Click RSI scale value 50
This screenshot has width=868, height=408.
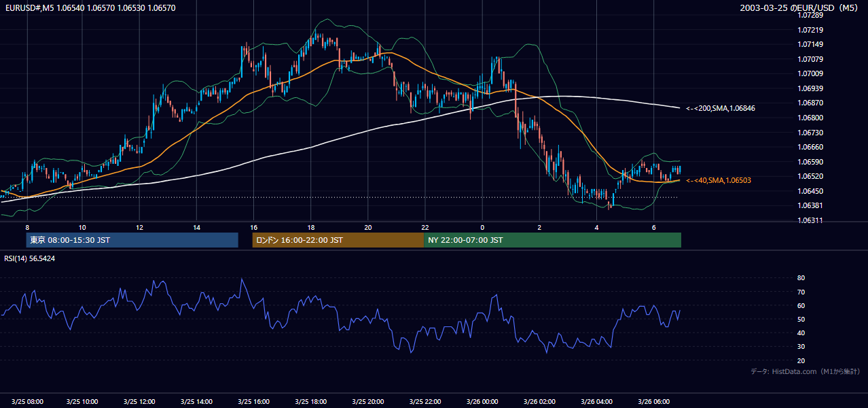pyautogui.click(x=801, y=319)
